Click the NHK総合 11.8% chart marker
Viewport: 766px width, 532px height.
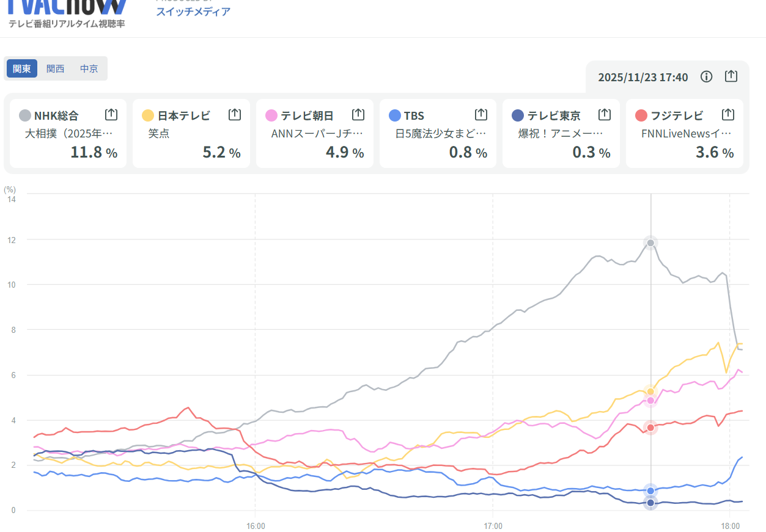(650, 242)
